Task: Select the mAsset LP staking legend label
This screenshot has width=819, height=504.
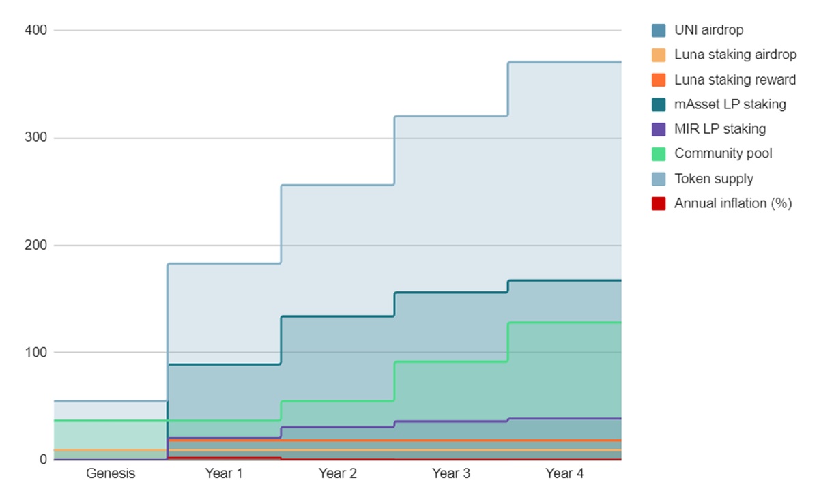Action: tap(730, 104)
